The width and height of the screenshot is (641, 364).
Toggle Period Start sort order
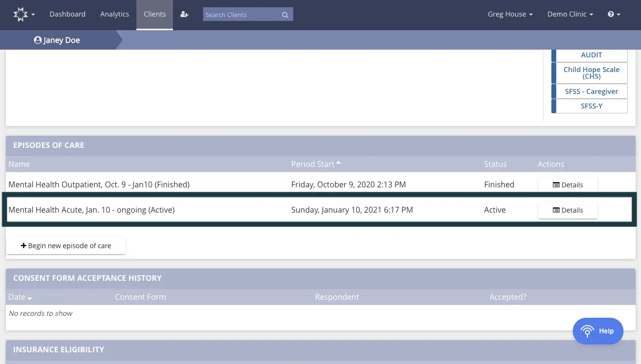pyautogui.click(x=313, y=164)
